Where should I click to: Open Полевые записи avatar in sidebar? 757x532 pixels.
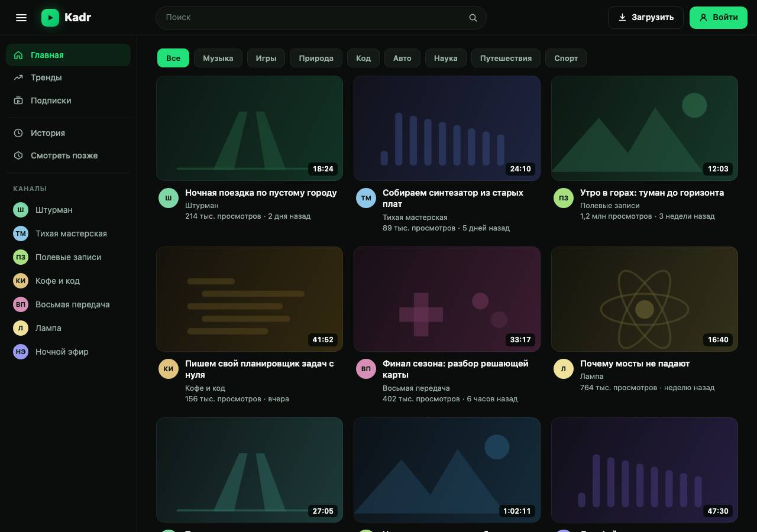coord(21,257)
